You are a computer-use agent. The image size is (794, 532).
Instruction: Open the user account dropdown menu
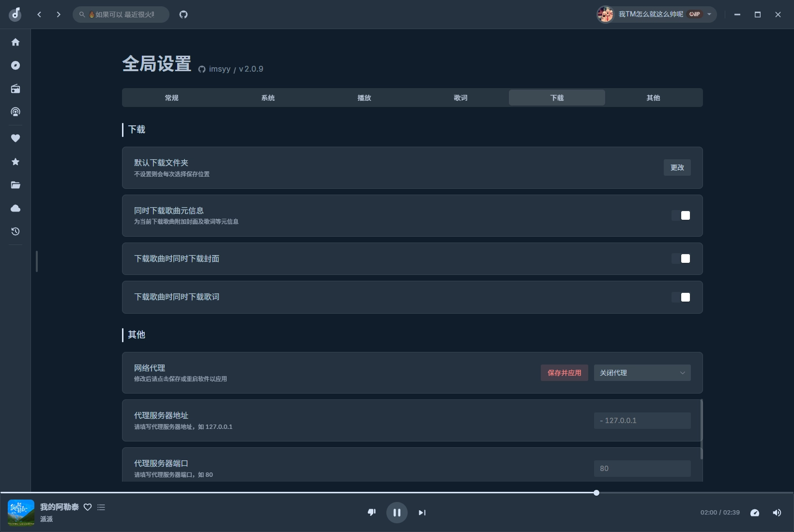[x=657, y=15]
